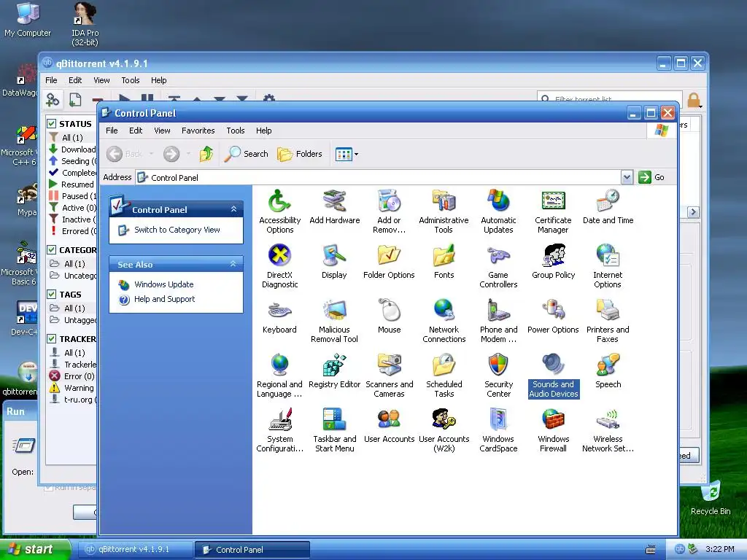The image size is (747, 560).
Task: Open Windows CardSpace icon
Action: pos(498,430)
